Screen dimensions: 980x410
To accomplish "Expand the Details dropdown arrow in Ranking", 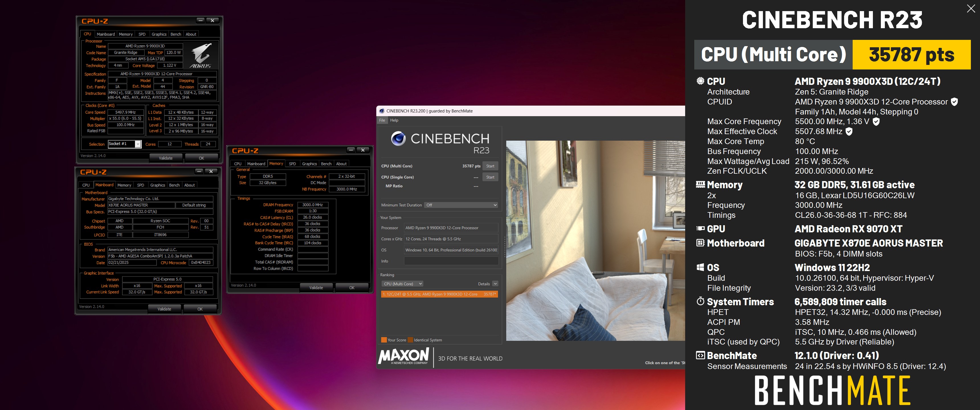I will (495, 284).
